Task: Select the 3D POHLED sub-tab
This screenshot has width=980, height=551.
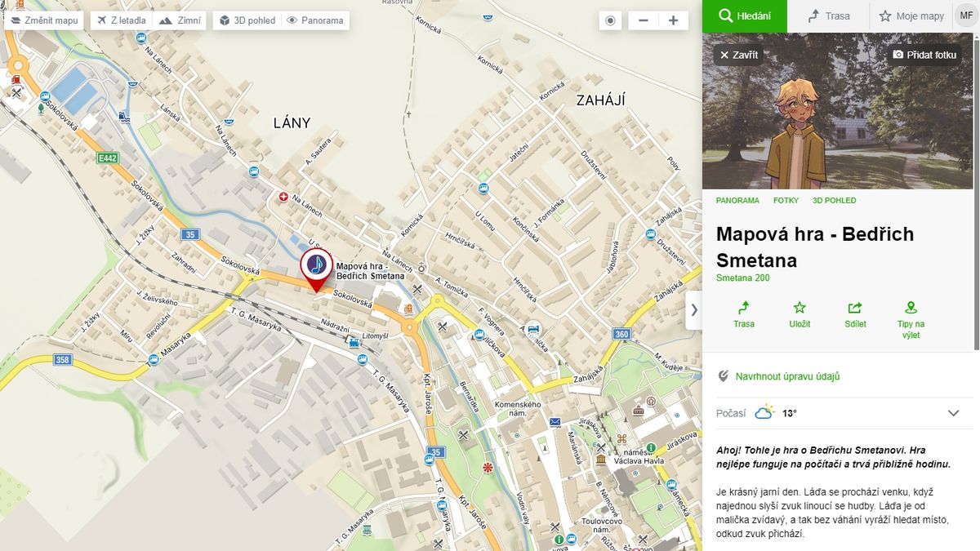Action: pos(834,200)
